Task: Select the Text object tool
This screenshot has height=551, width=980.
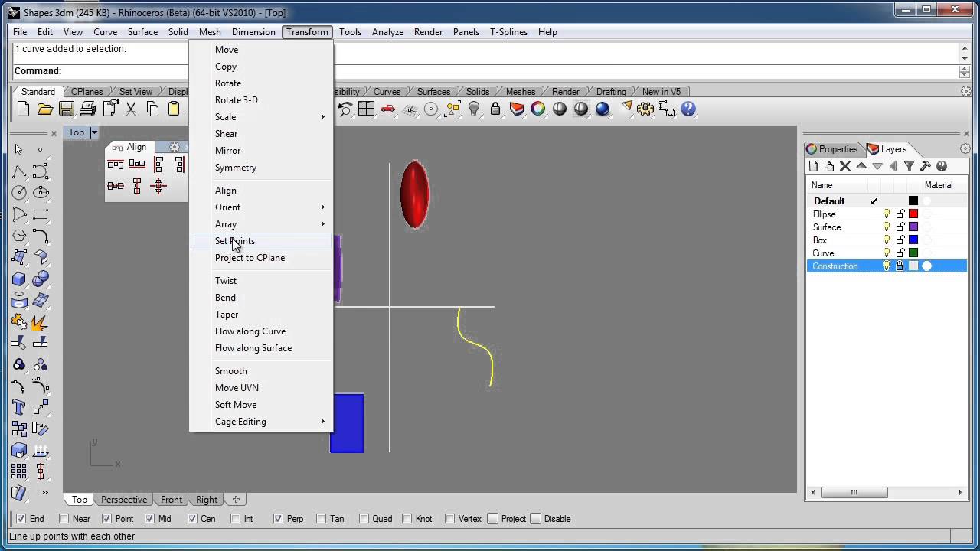Action: [x=19, y=407]
